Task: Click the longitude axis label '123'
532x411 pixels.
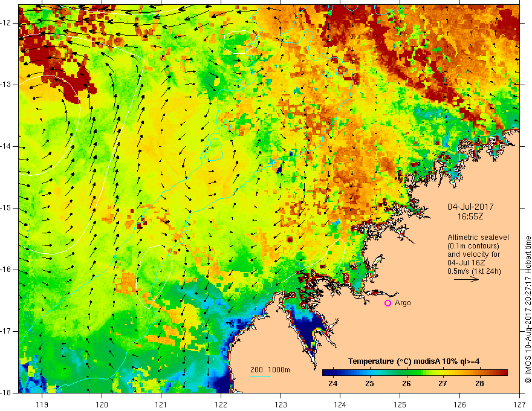Action: coord(281,404)
